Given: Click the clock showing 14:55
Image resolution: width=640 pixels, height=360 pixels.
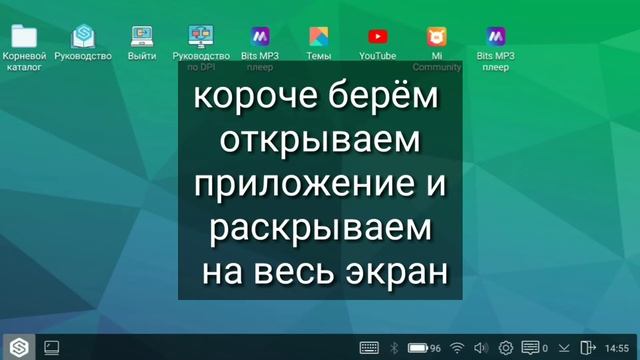Looking at the screenshot, I should tap(617, 348).
